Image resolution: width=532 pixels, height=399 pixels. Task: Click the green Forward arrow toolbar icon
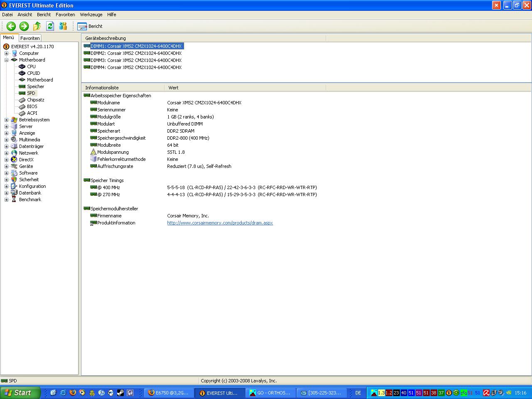click(x=24, y=26)
